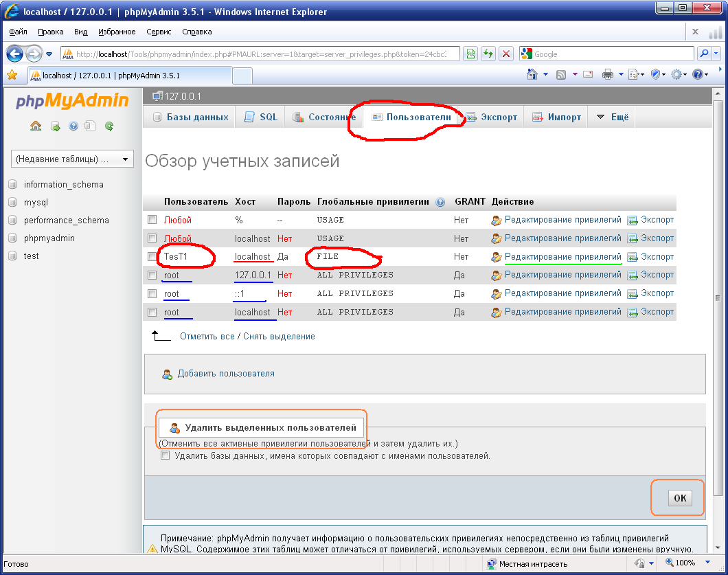
Task: Open the Базы данных tab
Action: pyautogui.click(x=190, y=117)
